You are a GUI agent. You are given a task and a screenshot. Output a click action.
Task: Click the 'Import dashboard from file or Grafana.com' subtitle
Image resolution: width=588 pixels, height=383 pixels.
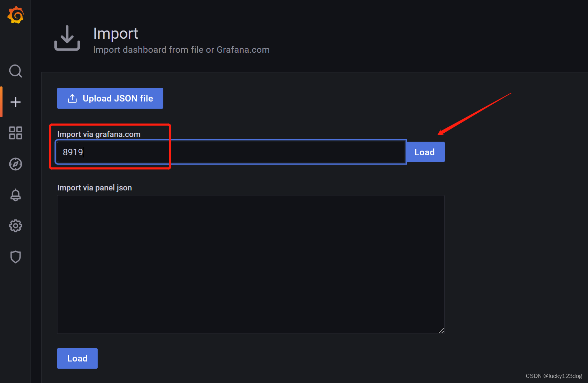coord(181,50)
